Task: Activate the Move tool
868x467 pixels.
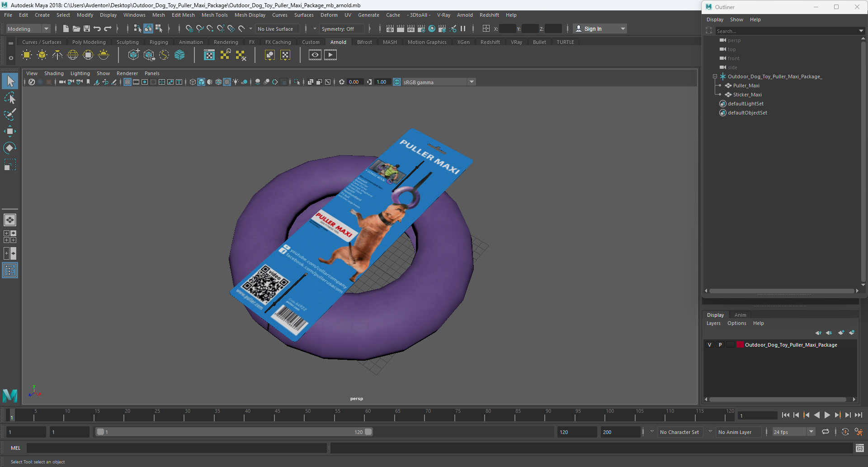Action: tap(10, 131)
